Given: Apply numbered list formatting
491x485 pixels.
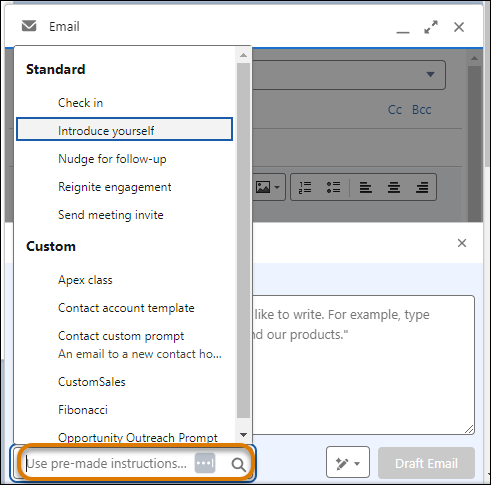Looking at the screenshot, I should 305,187.
